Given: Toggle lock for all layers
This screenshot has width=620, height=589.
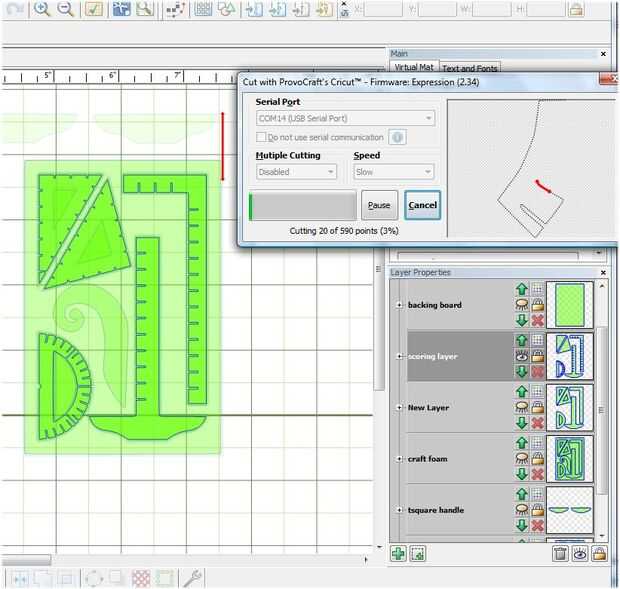Looking at the screenshot, I should pos(599,553).
